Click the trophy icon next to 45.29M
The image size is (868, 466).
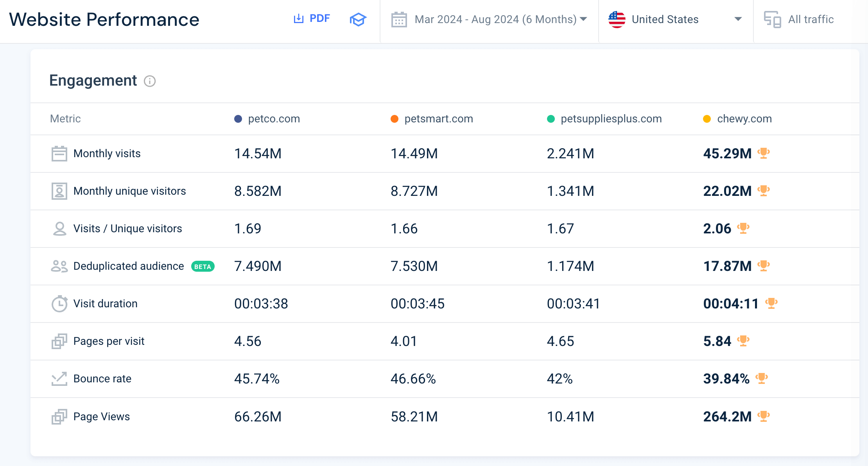tap(763, 153)
